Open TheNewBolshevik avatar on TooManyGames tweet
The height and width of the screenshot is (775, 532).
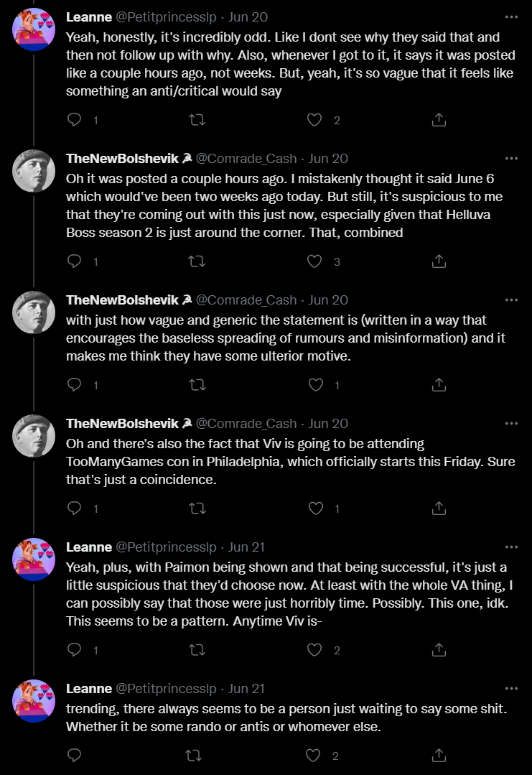(34, 435)
